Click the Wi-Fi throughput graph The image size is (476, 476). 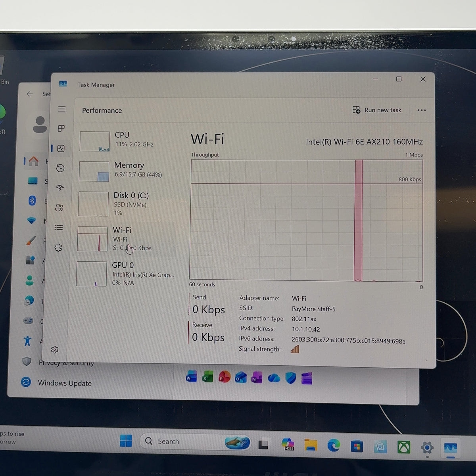tap(306, 221)
